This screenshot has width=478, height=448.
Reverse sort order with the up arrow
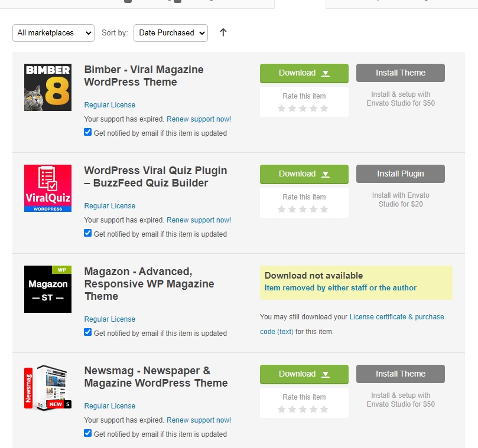pos(223,32)
